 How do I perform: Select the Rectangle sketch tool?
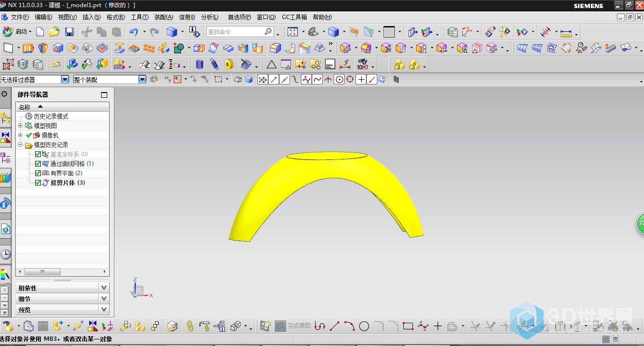coord(408,326)
